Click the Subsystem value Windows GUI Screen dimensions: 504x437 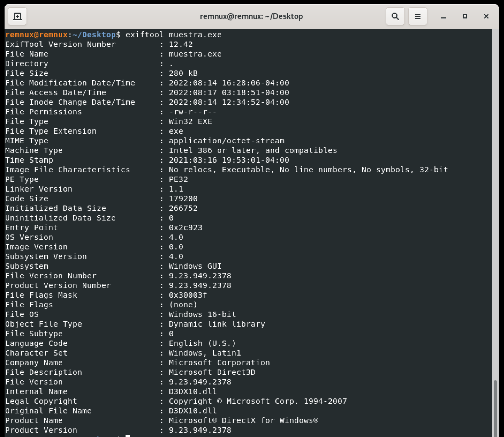195,266
